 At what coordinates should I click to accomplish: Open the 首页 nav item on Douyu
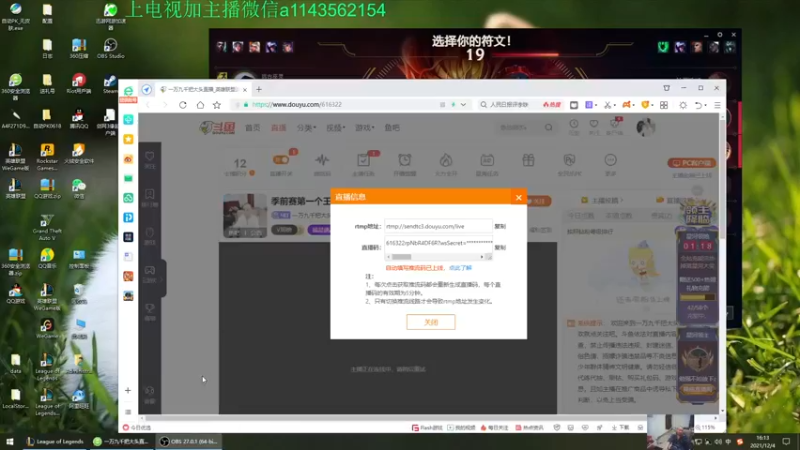[x=253, y=128]
